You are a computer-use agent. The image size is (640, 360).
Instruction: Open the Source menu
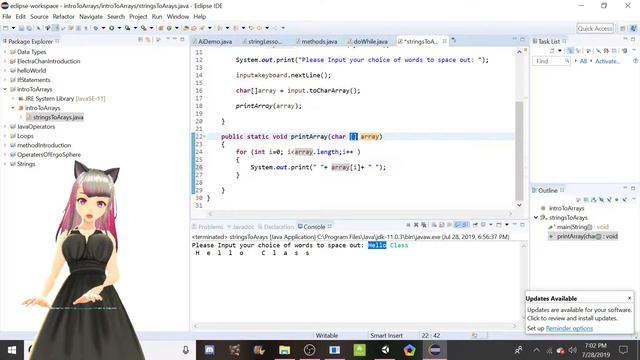pyautogui.click(x=39, y=17)
